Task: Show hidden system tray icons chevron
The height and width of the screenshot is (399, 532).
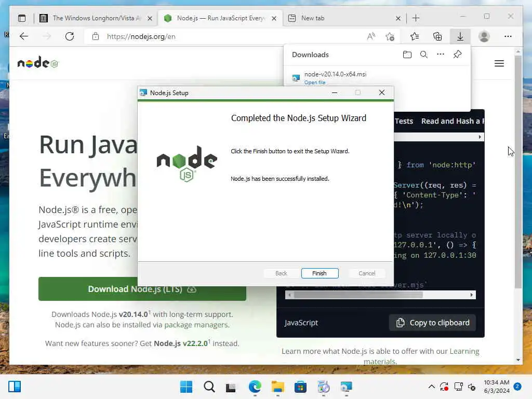Action: coord(431,386)
